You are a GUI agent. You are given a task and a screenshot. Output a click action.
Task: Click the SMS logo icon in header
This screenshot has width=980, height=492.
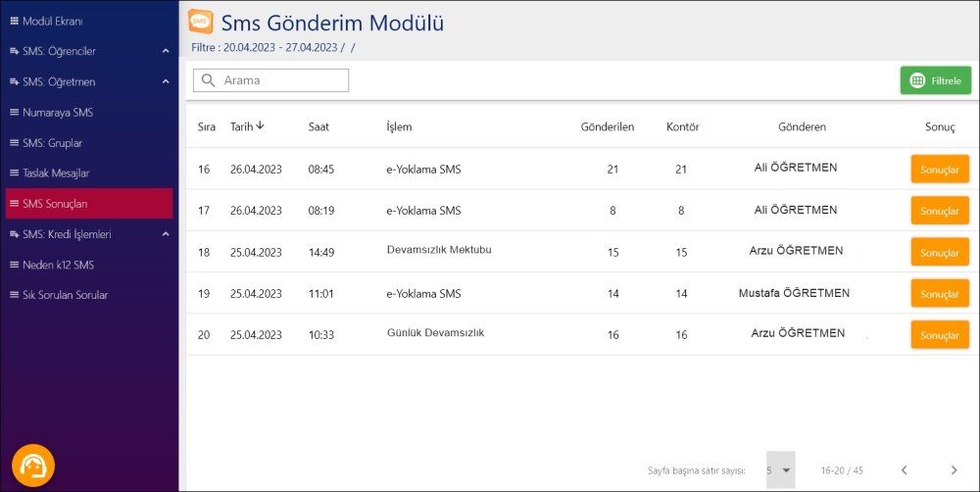[x=201, y=21]
